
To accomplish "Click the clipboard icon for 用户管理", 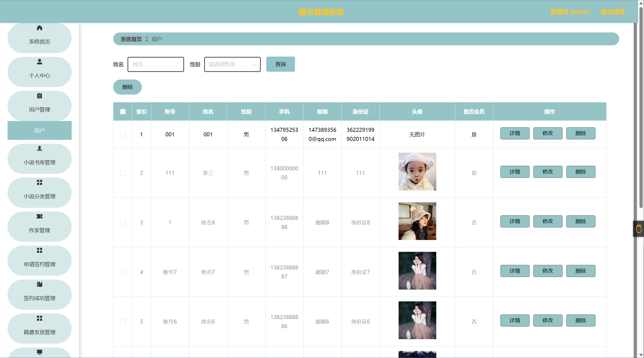I will coord(39,96).
